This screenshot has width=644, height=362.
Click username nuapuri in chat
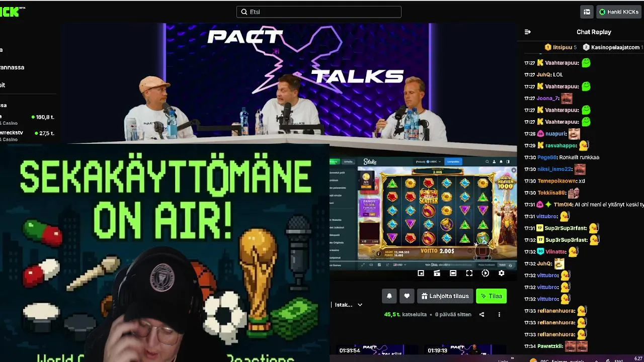556,134
